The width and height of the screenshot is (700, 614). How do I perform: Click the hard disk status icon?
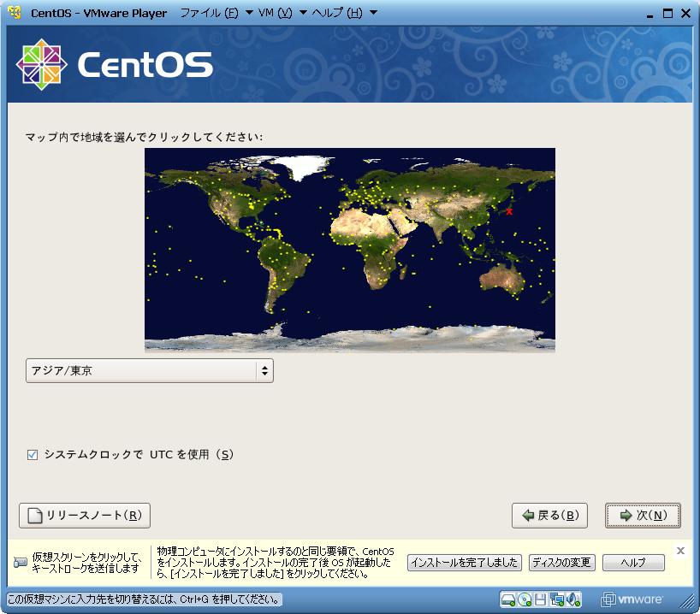tap(508, 599)
